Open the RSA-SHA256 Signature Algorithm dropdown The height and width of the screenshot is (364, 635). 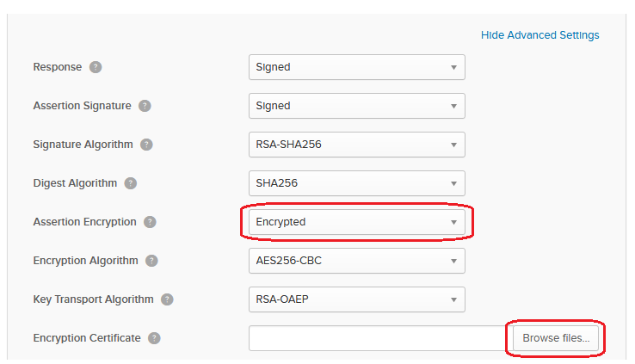coord(357,145)
